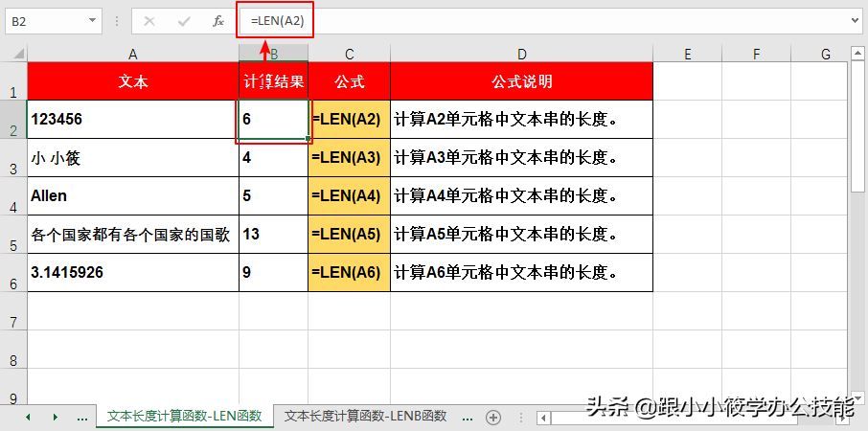Select row 7 header
The image size is (868, 431).
click(x=13, y=311)
